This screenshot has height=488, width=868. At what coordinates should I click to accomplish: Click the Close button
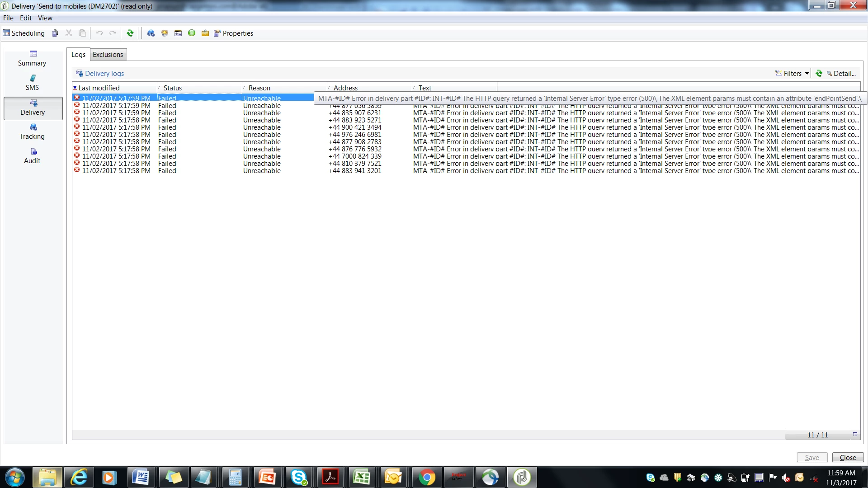click(x=848, y=457)
